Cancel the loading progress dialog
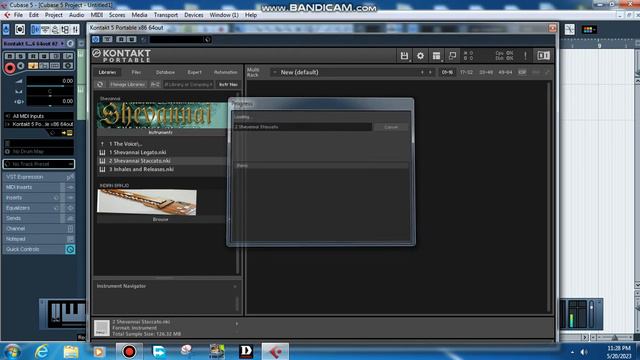This screenshot has height=360, width=640. coord(391,127)
